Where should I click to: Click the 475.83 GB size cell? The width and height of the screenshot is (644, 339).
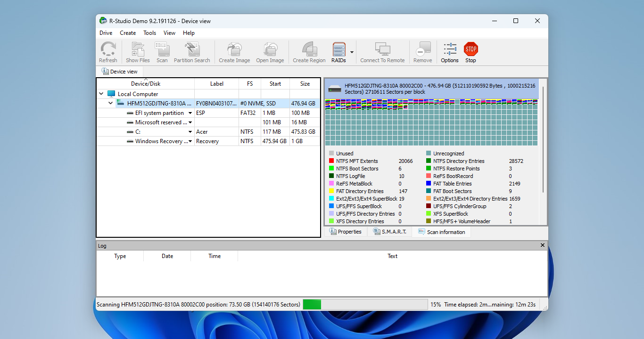305,132
